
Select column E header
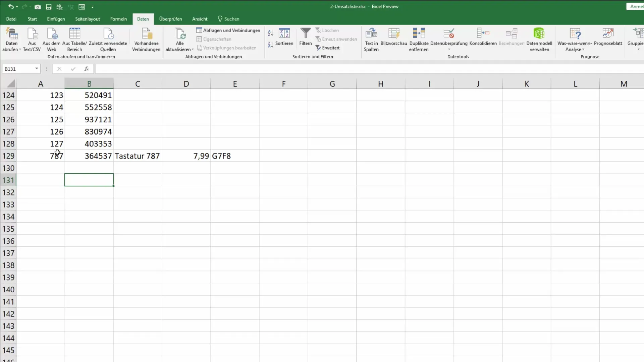tap(235, 84)
